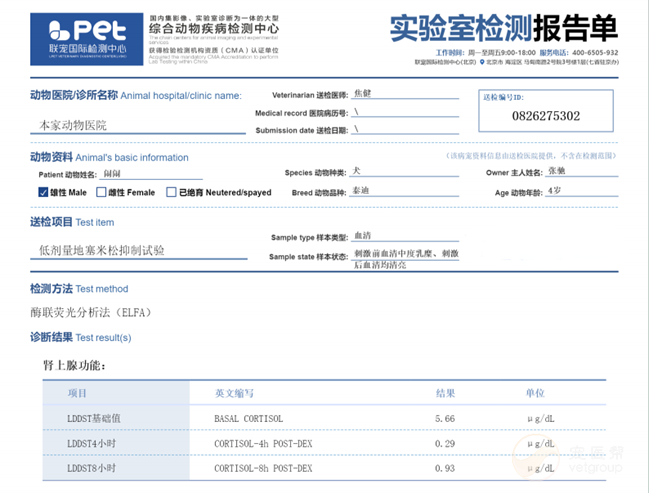Click the submission ID number 0826275302
649x493 pixels.
[x=544, y=117]
